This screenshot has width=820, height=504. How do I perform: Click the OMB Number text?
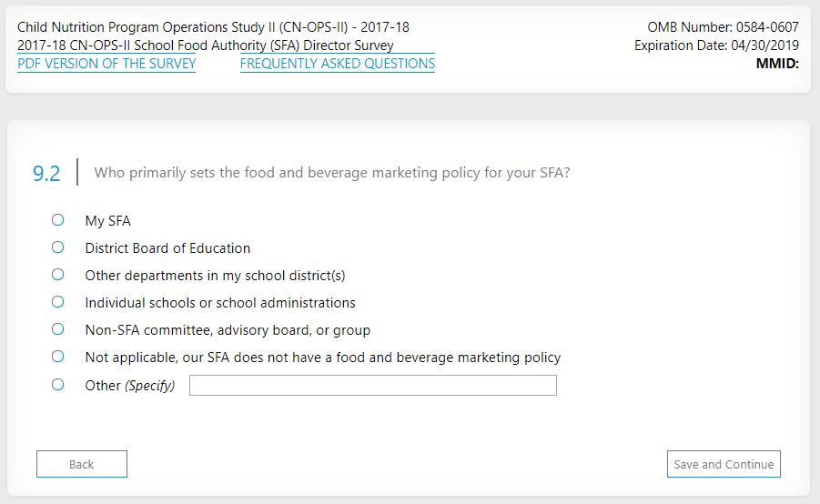coord(723,27)
